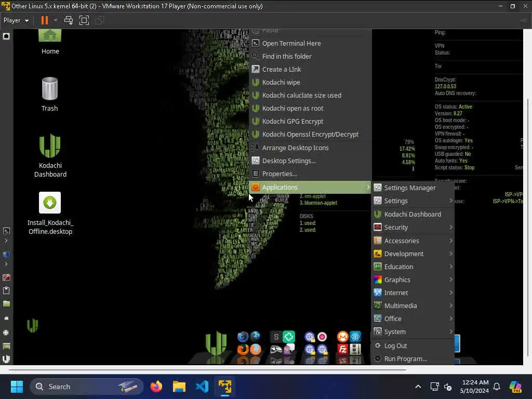Expand the Multimedia submenu
This screenshot has height=399, width=532.
point(413,305)
